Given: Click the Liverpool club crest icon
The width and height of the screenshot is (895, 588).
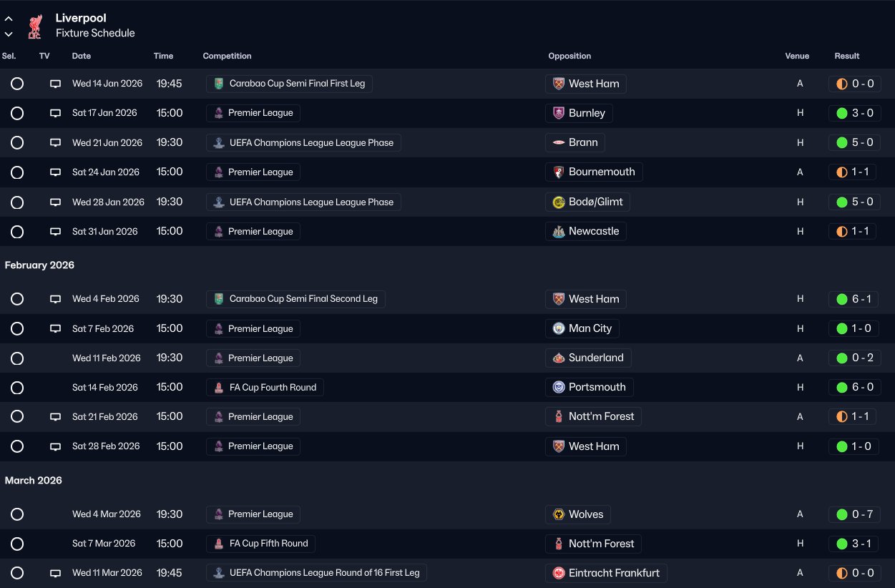Looking at the screenshot, I should click(x=34, y=26).
